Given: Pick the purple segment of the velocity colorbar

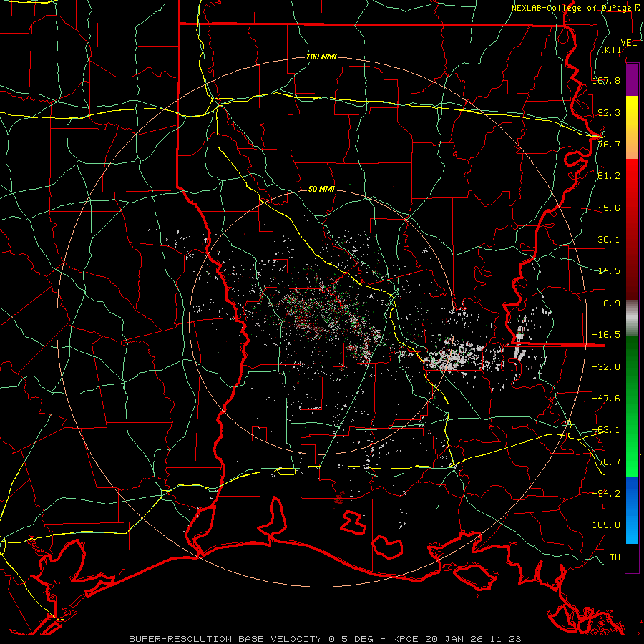Looking at the screenshot, I should (632, 79).
